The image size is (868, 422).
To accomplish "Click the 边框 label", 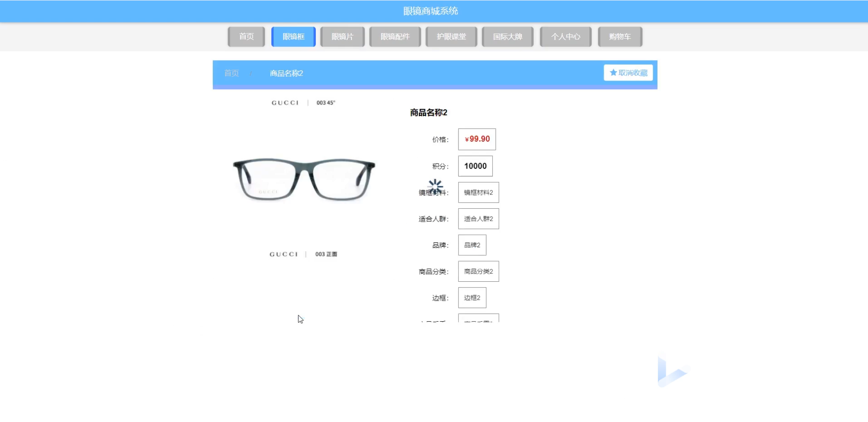I will pos(440,298).
